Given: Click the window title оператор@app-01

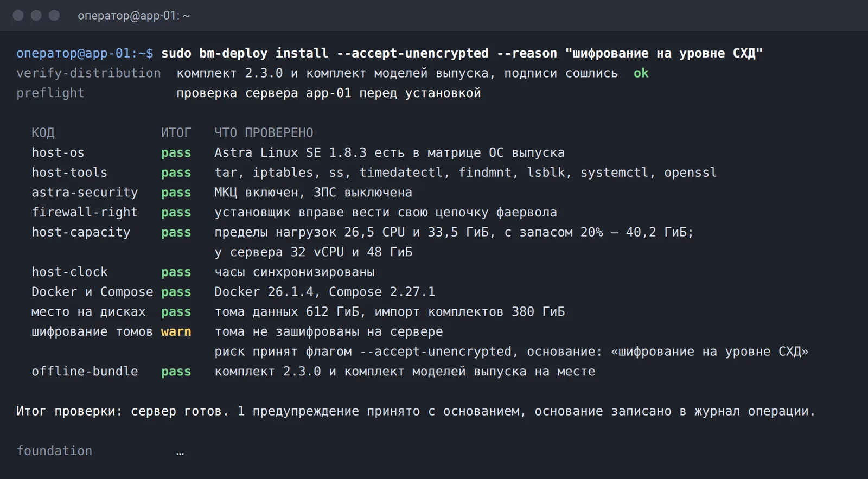Looking at the screenshot, I should pyautogui.click(x=133, y=16).
